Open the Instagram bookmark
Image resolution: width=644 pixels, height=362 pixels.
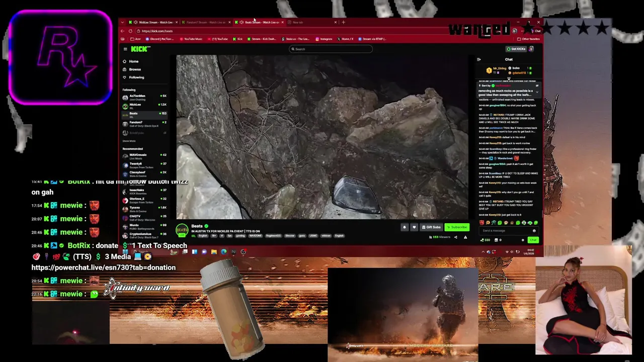(324, 39)
